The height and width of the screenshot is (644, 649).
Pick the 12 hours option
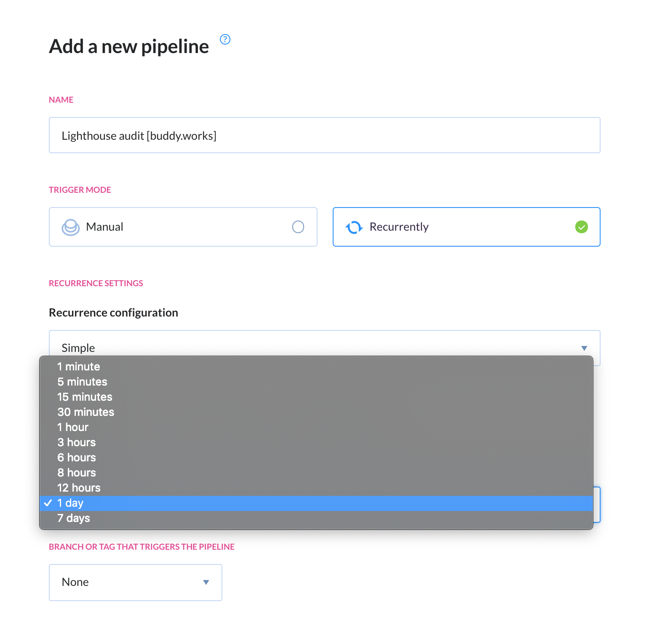pyautogui.click(x=316, y=488)
